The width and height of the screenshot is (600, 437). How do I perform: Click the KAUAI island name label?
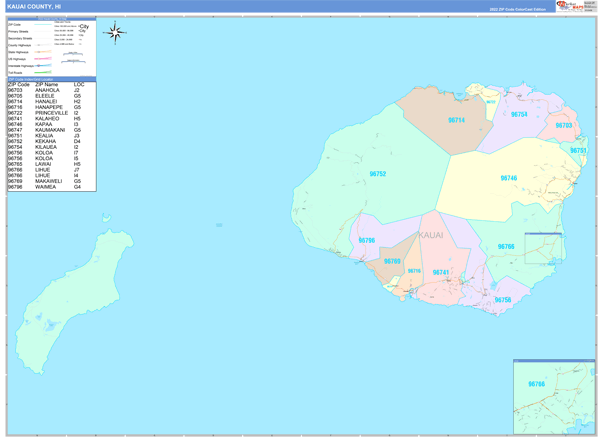click(x=431, y=235)
